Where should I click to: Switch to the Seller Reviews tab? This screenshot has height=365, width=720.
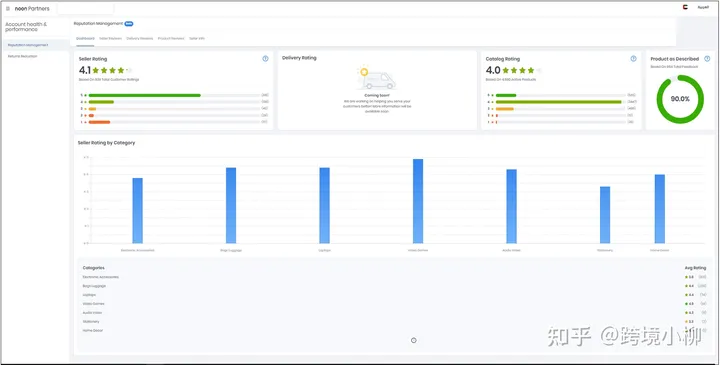coord(111,39)
